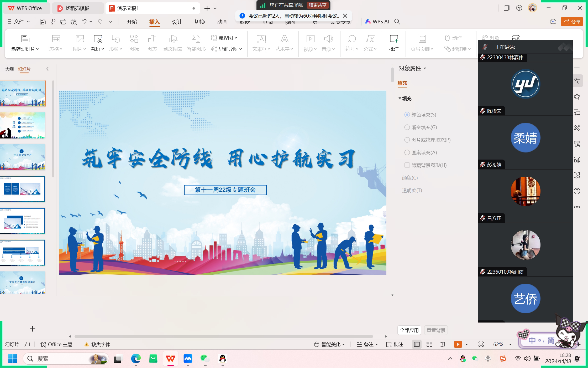588x368 pixels.
Task: Open the Design (设计) ribbon tab
Action: [x=177, y=22]
